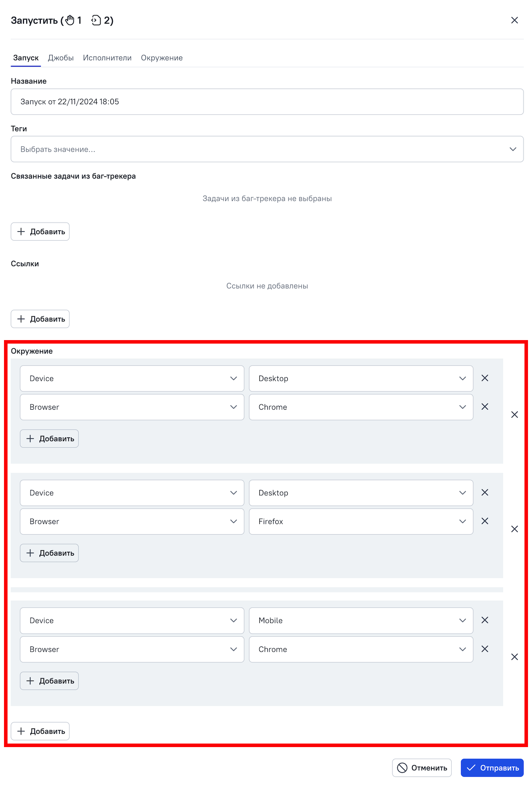
Task: Expand the Firefox value dropdown
Action: pos(361,521)
